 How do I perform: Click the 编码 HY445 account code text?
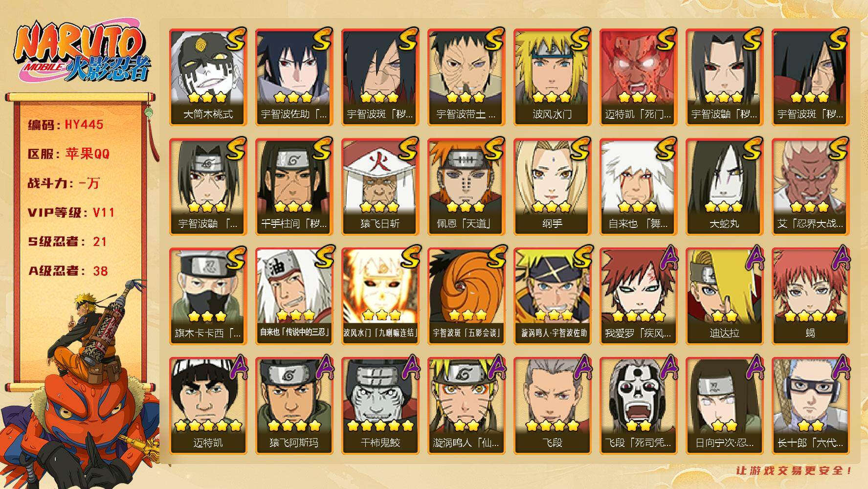click(66, 125)
